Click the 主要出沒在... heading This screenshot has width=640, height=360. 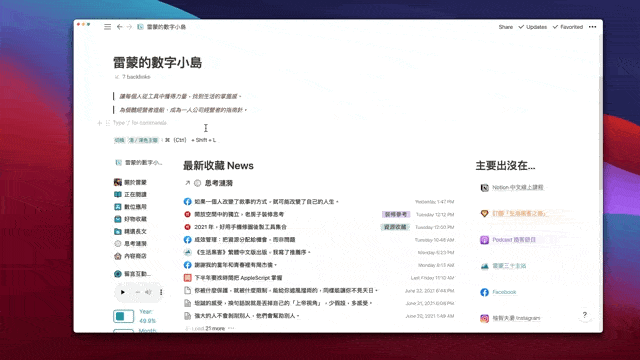point(505,166)
